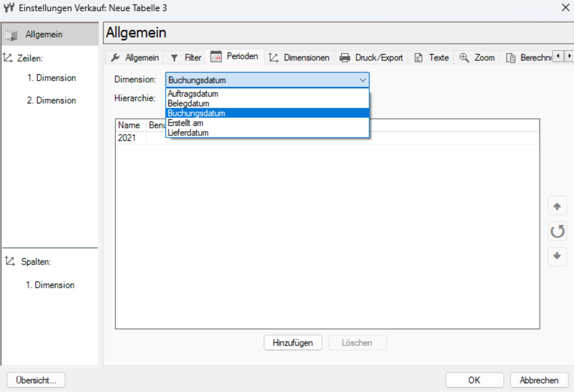
Task: Switch to the Filter tab
Action: [186, 58]
